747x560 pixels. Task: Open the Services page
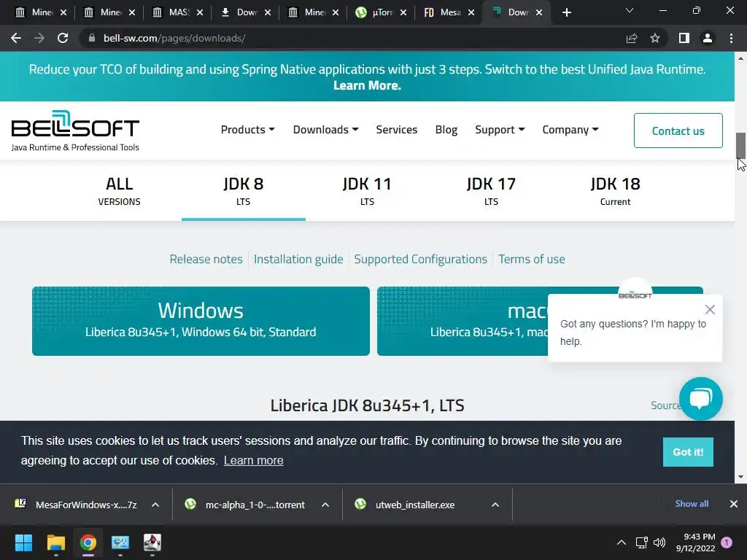click(x=396, y=130)
